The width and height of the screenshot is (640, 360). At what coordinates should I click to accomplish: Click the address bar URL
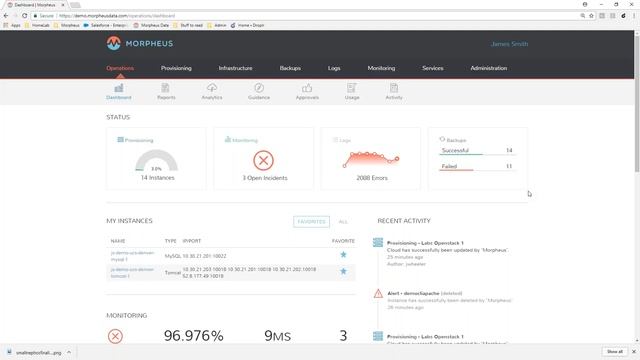click(117, 16)
